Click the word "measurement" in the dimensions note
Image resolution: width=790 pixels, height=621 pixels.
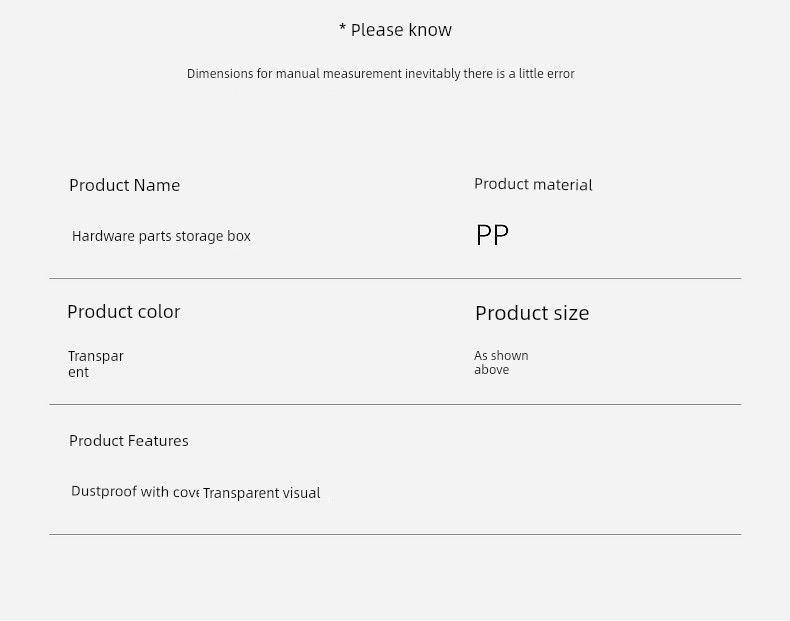pyautogui.click(x=362, y=74)
